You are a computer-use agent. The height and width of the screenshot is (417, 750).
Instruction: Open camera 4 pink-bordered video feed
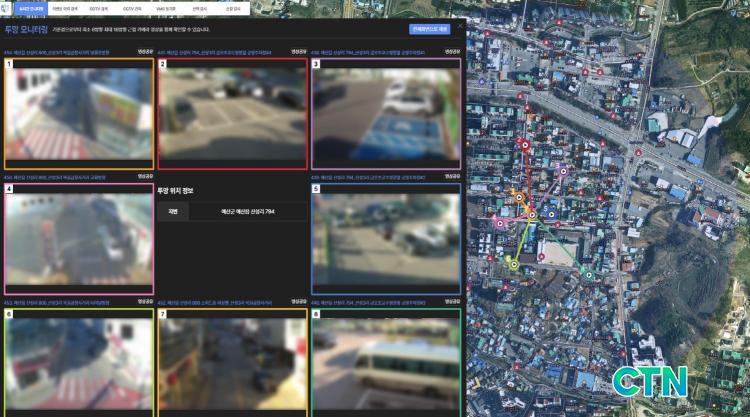point(78,238)
